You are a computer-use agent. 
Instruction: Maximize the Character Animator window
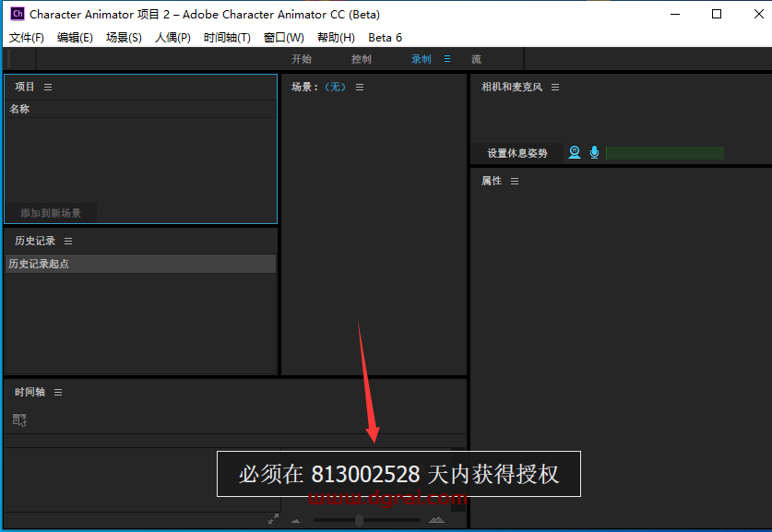717,14
